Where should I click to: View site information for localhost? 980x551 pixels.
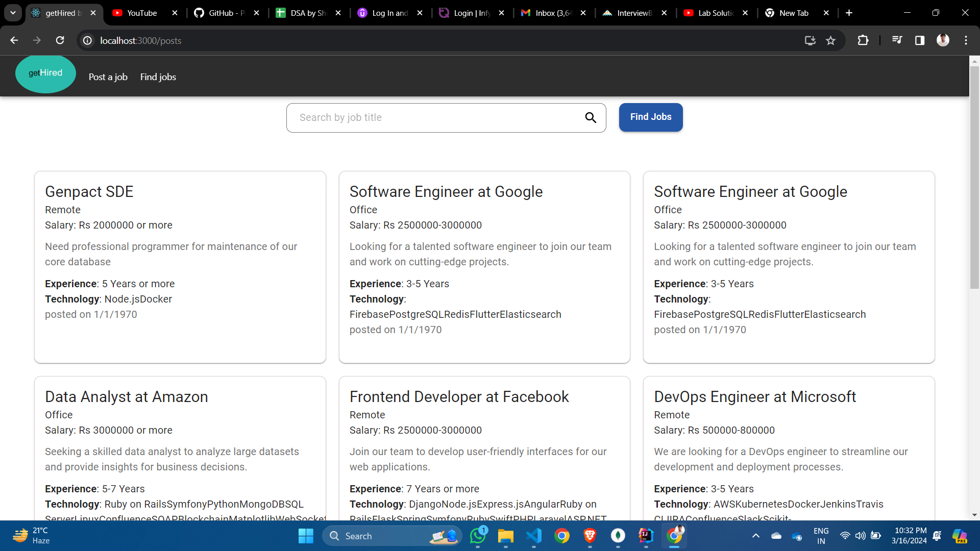point(88,40)
